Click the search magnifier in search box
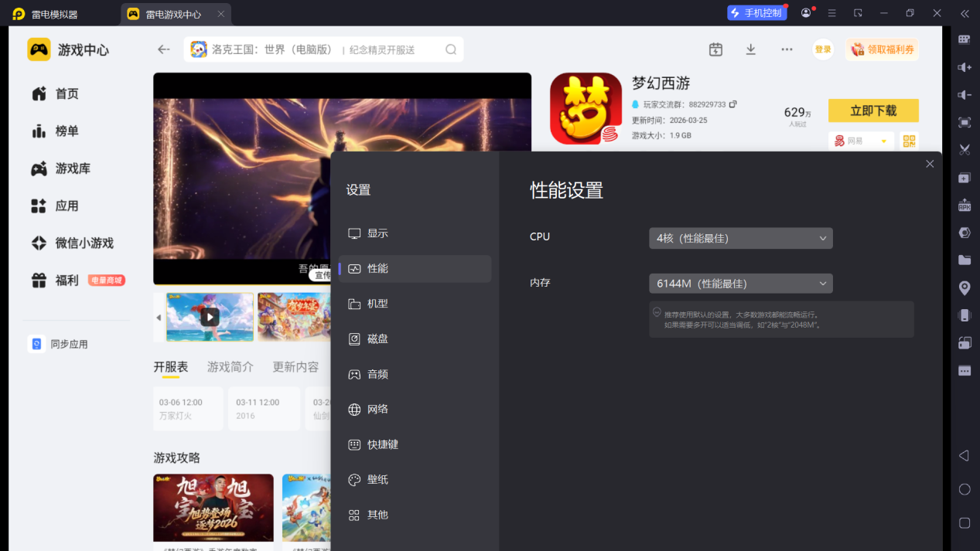 point(451,49)
